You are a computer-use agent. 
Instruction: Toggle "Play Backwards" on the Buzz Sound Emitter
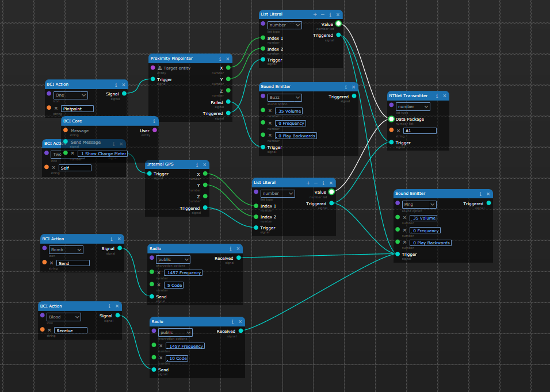[x=296, y=135]
